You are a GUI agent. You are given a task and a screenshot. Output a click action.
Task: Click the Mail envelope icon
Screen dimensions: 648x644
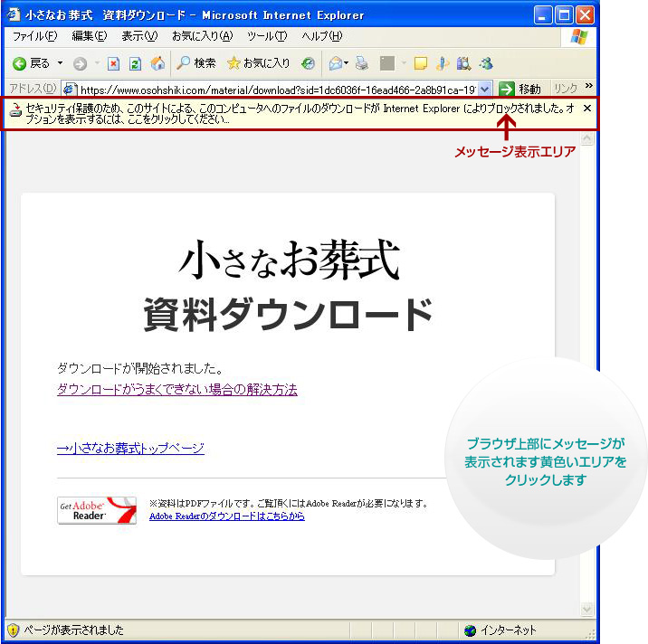[336, 63]
